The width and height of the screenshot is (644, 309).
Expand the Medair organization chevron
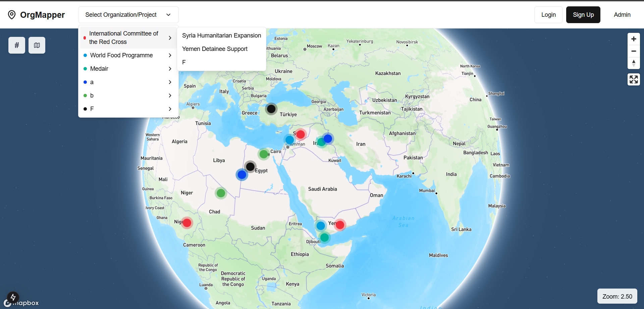click(x=170, y=69)
